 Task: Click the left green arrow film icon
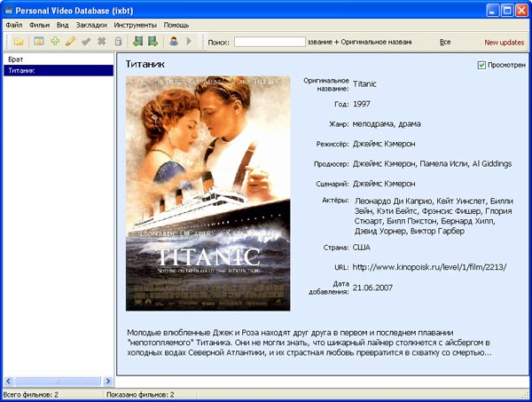[x=137, y=42]
